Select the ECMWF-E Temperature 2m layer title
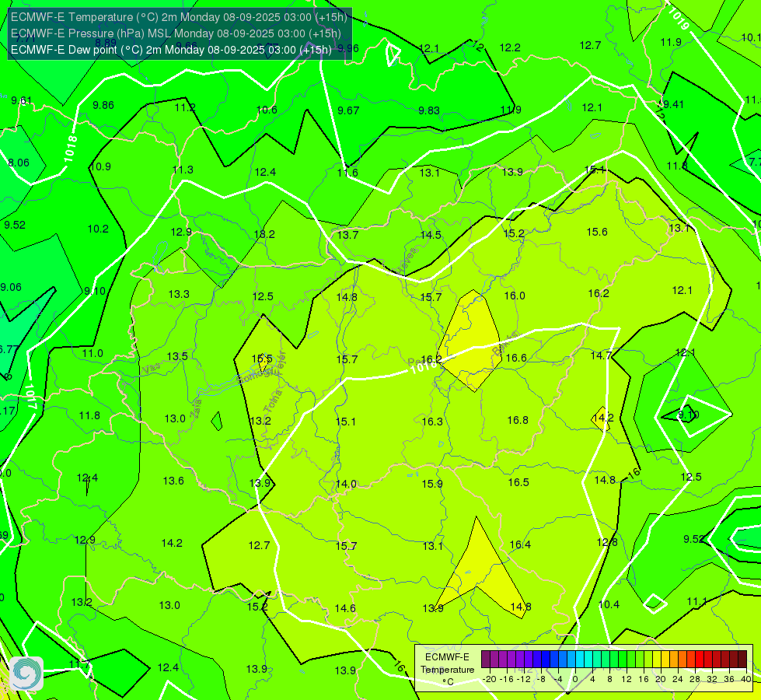The height and width of the screenshot is (700, 761). pos(179,17)
